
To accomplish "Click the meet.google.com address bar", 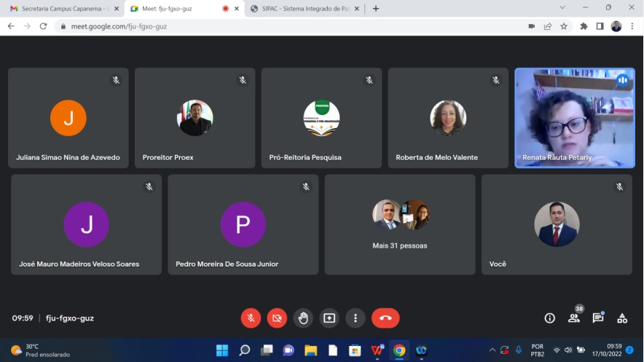I will (291, 26).
